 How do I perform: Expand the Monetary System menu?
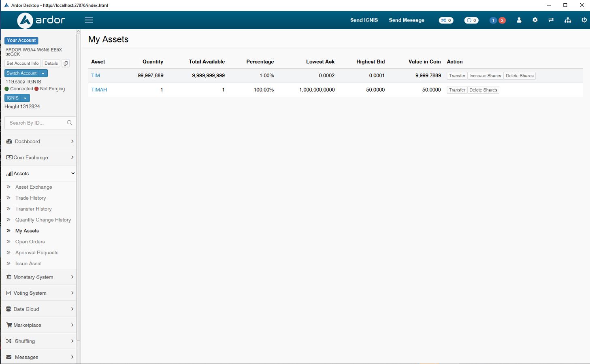(x=38, y=277)
